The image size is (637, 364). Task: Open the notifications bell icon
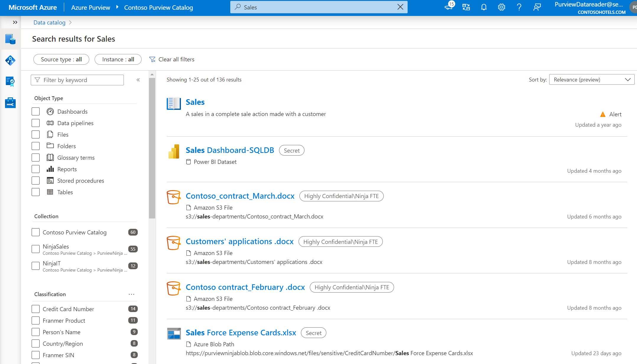point(484,7)
